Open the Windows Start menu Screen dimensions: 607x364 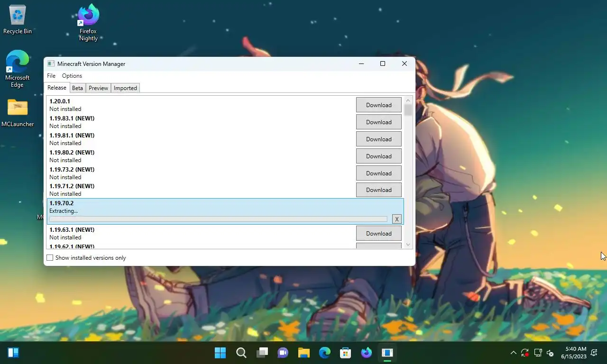pyautogui.click(x=220, y=353)
